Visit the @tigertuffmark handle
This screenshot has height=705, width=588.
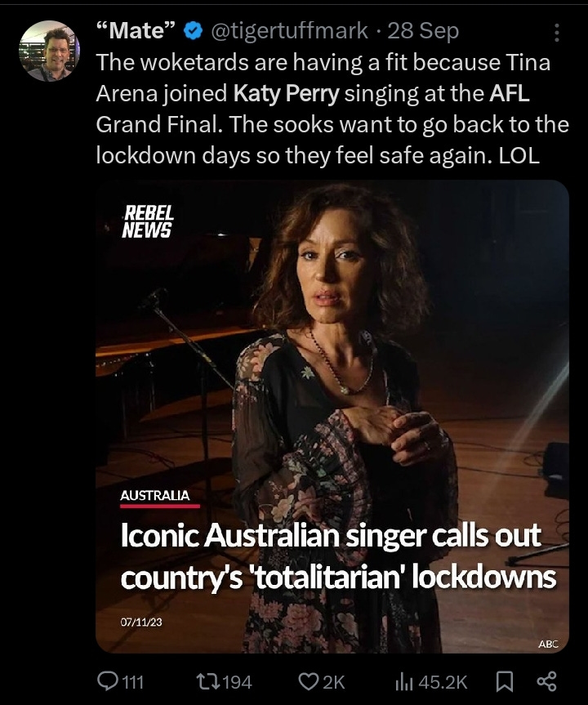(289, 31)
